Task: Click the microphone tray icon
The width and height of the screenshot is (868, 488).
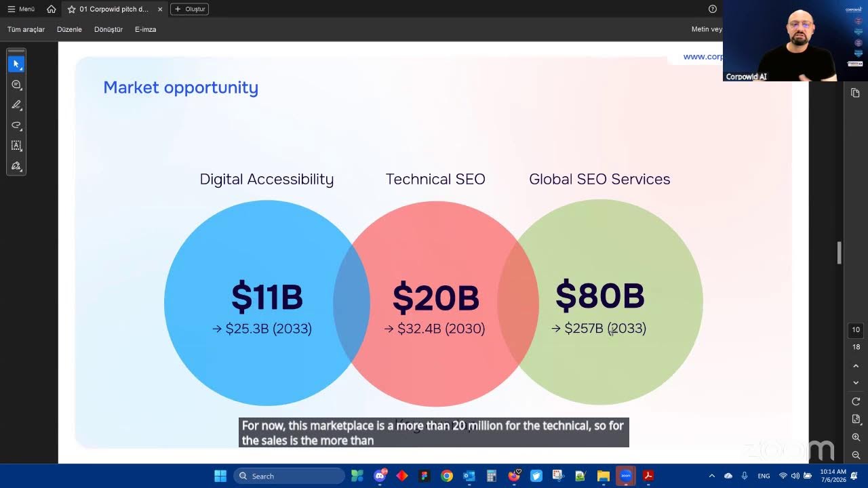Action: tap(745, 476)
